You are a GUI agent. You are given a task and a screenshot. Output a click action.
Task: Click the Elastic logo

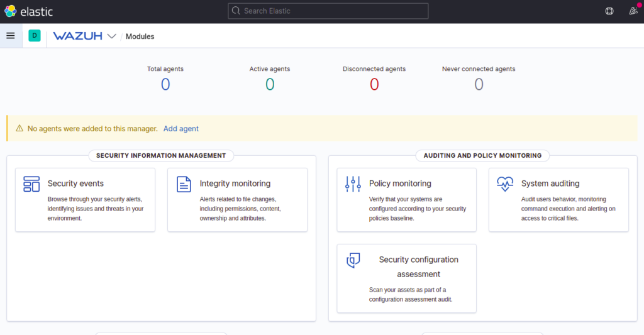pyautogui.click(x=28, y=11)
